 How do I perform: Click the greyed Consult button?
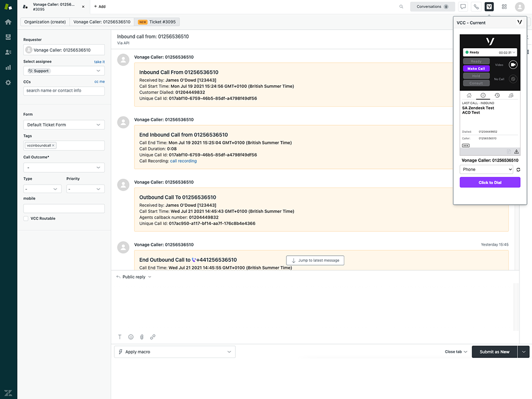click(x=476, y=83)
